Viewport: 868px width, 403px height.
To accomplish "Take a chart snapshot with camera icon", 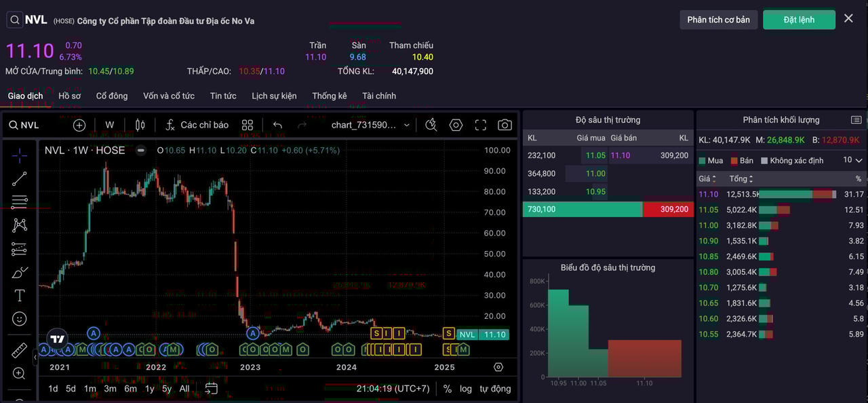I will (505, 125).
